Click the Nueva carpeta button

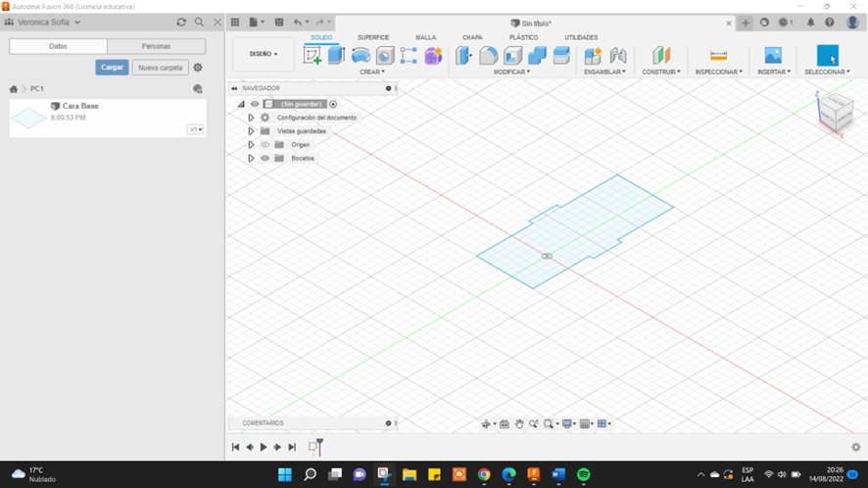[160, 68]
